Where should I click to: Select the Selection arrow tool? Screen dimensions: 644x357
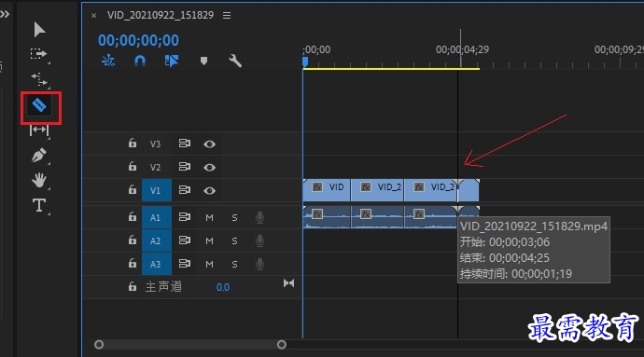click(39, 30)
